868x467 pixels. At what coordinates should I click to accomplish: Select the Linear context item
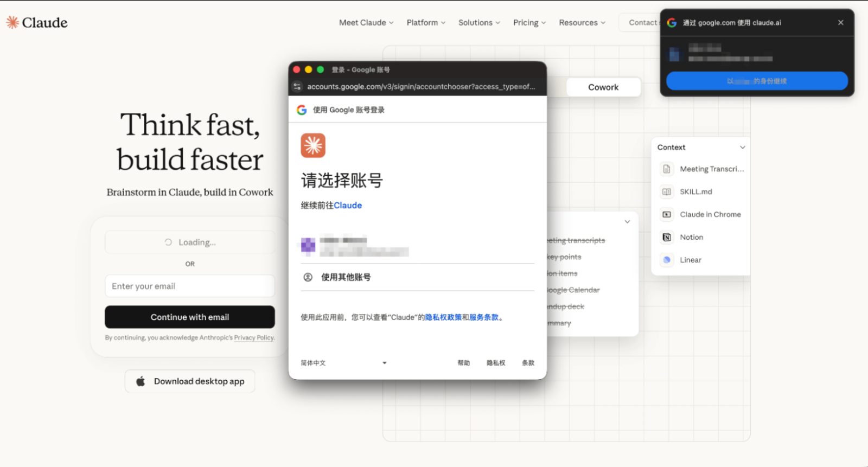pyautogui.click(x=701, y=260)
